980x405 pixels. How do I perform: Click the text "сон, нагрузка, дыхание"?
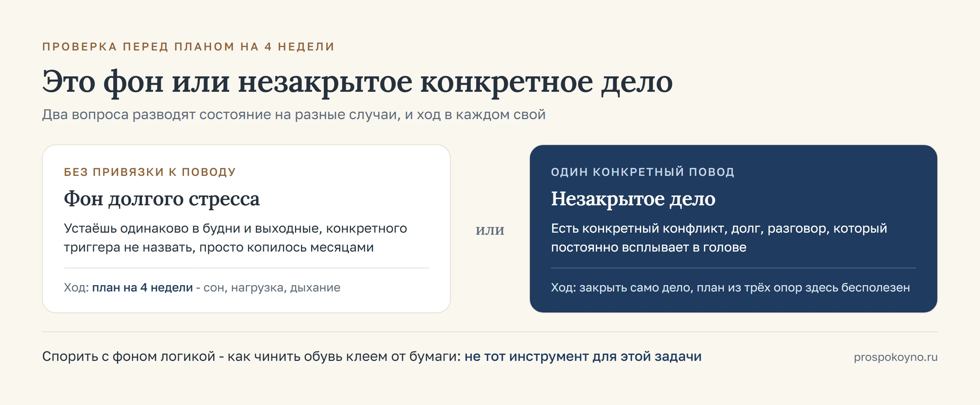[x=272, y=288]
